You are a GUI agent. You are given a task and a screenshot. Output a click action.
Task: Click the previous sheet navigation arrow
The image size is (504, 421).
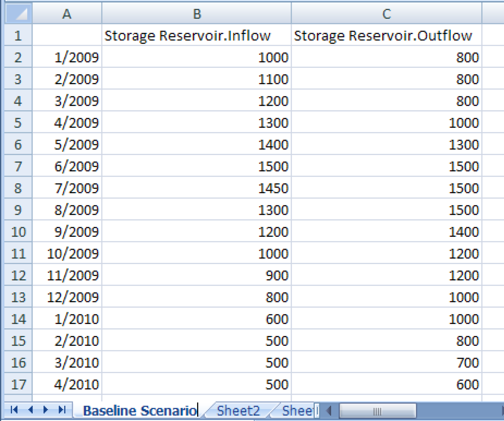click(x=30, y=410)
